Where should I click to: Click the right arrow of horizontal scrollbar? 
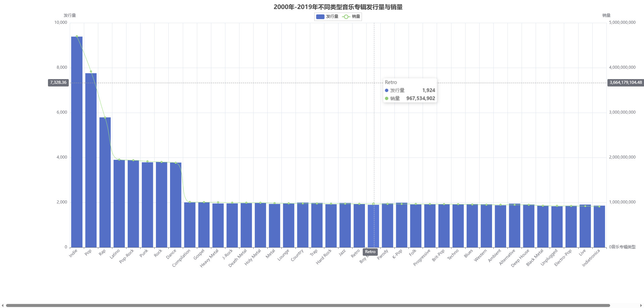pos(641,305)
